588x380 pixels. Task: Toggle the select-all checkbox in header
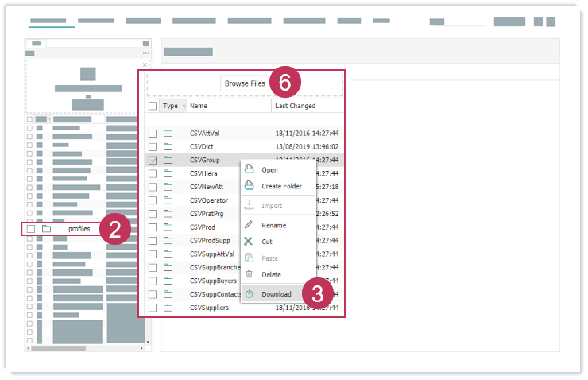153,106
